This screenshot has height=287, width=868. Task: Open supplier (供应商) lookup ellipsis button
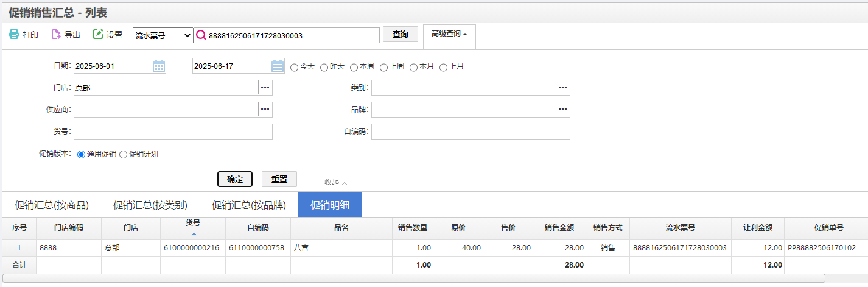[265, 110]
